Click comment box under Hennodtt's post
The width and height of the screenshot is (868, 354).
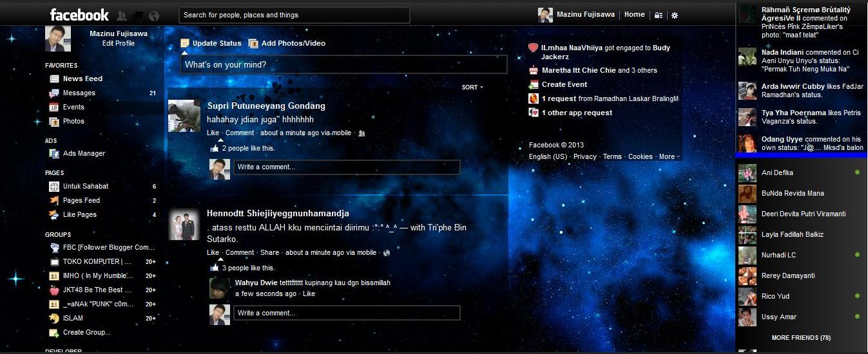pyautogui.click(x=347, y=313)
